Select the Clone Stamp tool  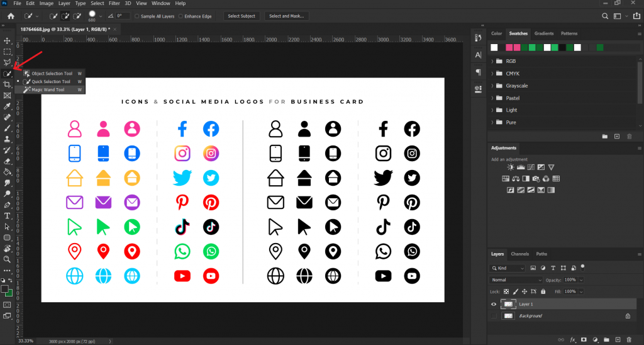click(x=7, y=139)
